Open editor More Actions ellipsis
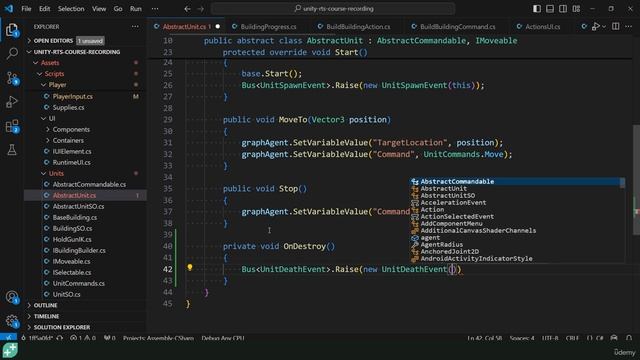Image resolution: width=640 pixels, height=360 pixels. 628,27
